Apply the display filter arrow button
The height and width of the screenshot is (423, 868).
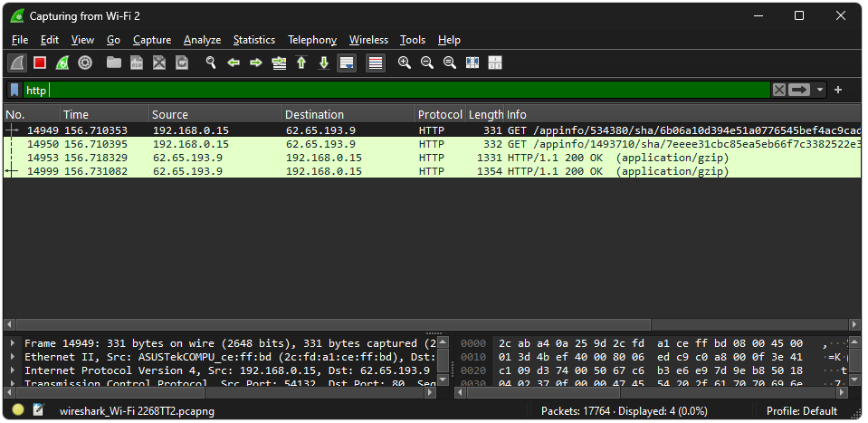click(799, 90)
